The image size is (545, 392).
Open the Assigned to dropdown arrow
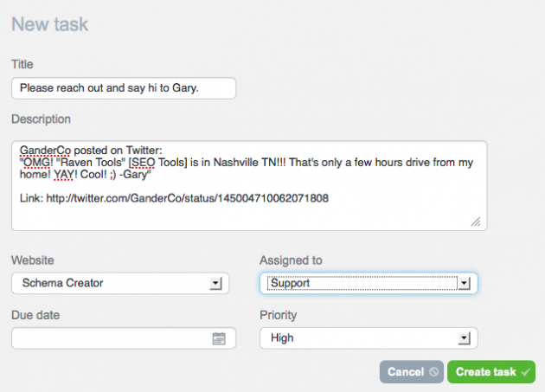pos(464,284)
